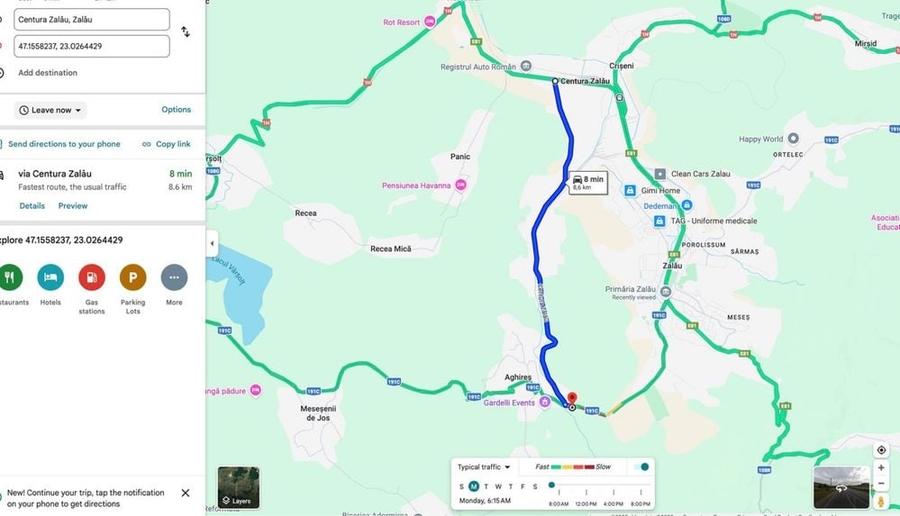Select Friday in traffic day picker
Viewport: 900px width, 516px height.
(x=522, y=486)
